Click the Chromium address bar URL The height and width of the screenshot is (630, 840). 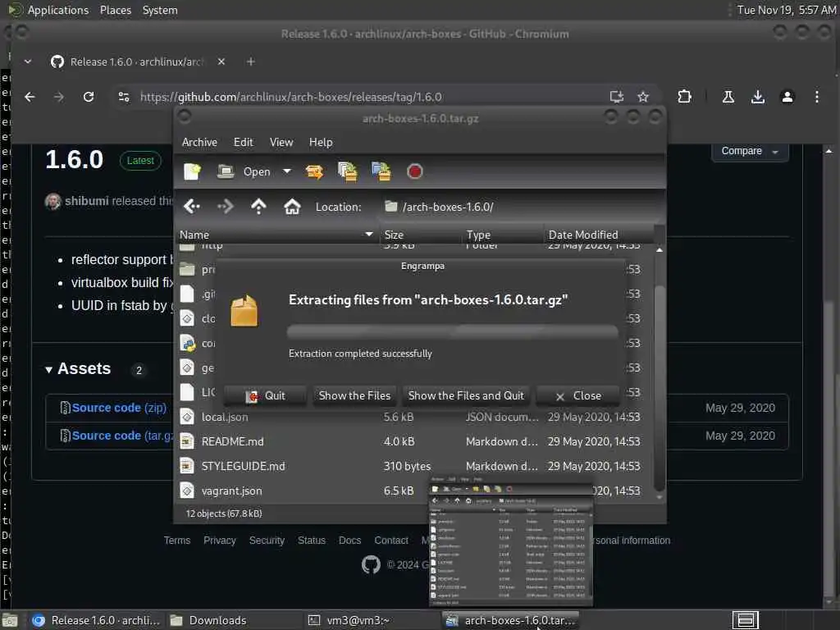pos(291,97)
